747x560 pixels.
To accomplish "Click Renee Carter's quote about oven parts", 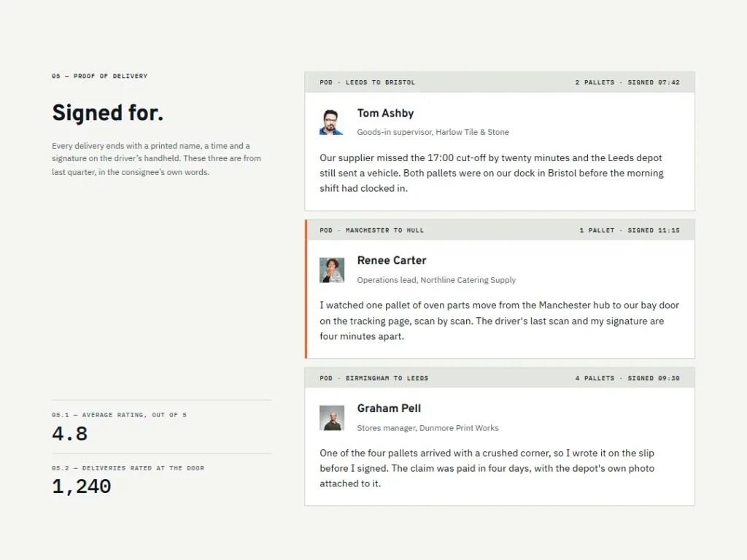I will (499, 321).
